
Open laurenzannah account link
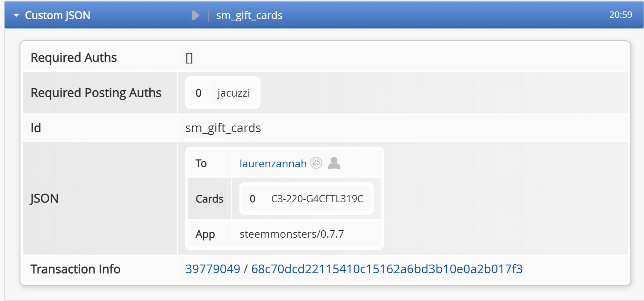click(273, 163)
